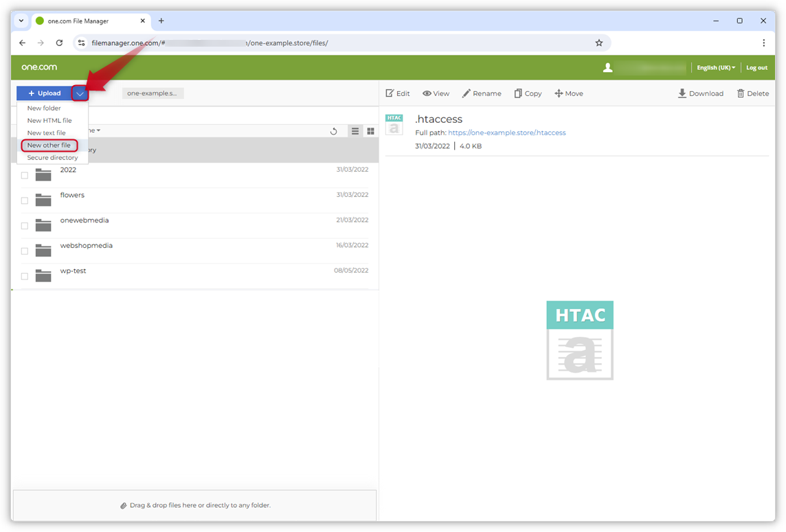Open file with the View eye icon
The width and height of the screenshot is (786, 532).
pyautogui.click(x=427, y=93)
